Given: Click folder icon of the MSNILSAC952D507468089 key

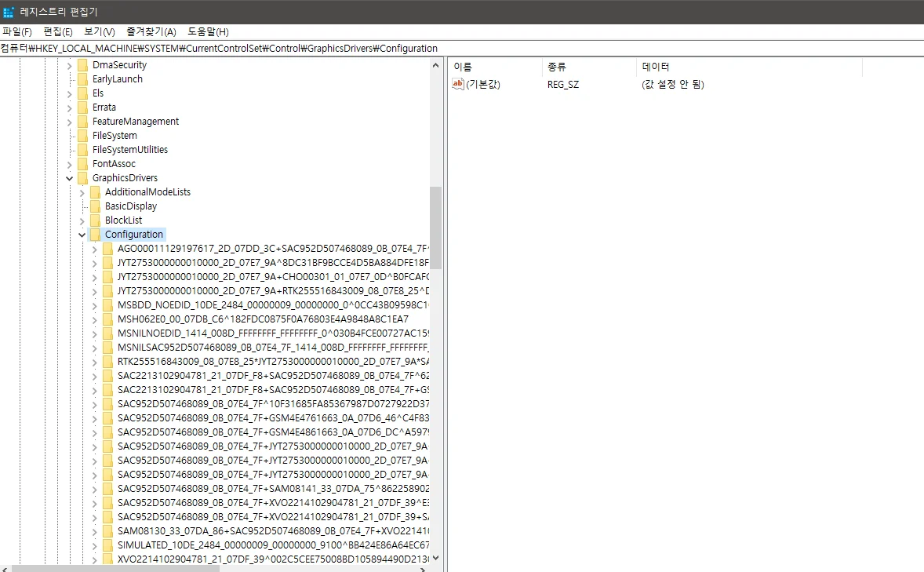Looking at the screenshot, I should coord(107,348).
